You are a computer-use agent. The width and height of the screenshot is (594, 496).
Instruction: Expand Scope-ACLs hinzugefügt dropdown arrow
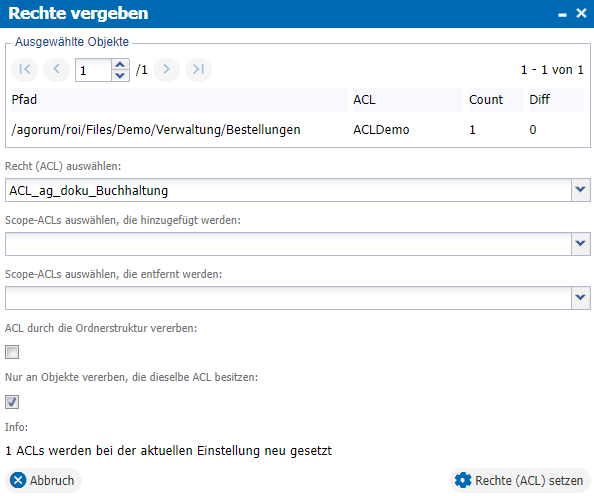[x=580, y=244]
